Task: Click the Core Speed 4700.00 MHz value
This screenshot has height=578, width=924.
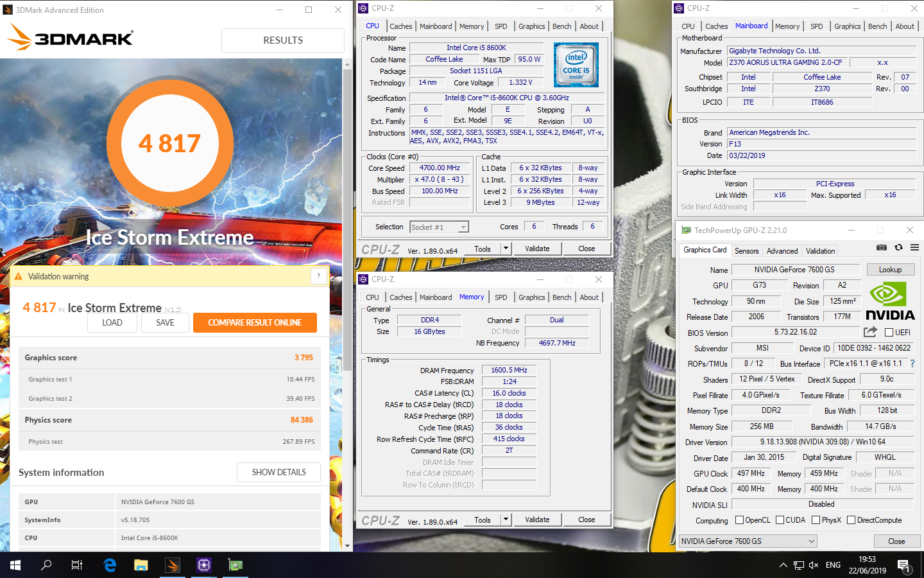Action: (440, 168)
